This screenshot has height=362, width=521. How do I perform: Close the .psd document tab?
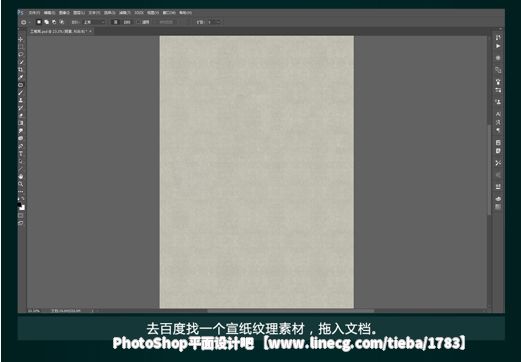(90, 31)
